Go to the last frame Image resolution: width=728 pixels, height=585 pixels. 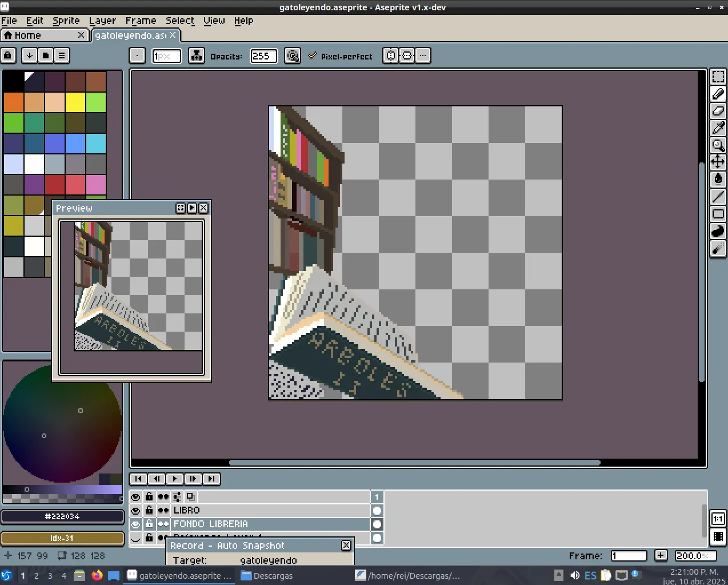(x=211, y=479)
